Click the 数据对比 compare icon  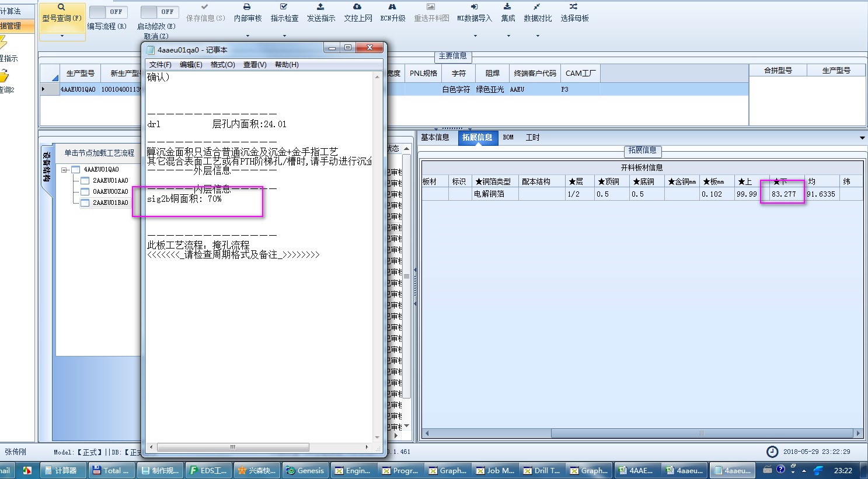tap(537, 6)
